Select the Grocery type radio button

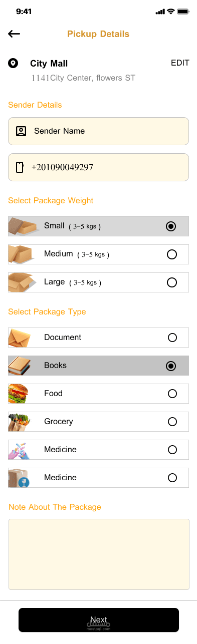coord(172,422)
